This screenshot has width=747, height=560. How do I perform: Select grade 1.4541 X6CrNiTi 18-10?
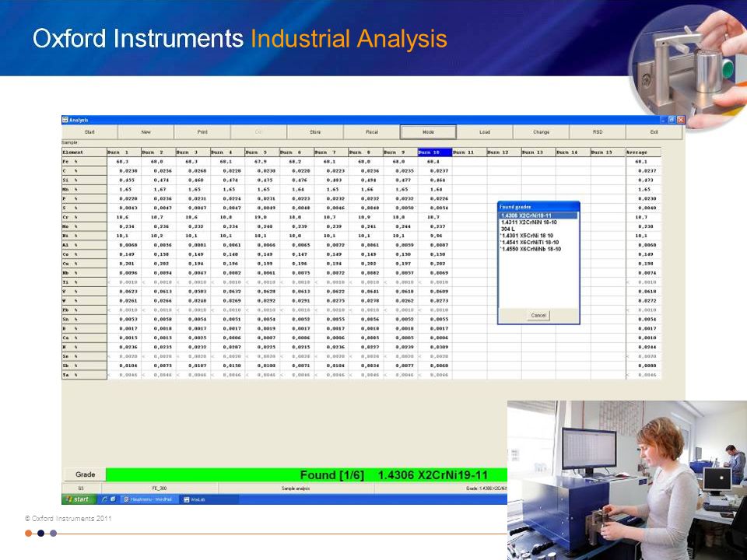tap(529, 243)
